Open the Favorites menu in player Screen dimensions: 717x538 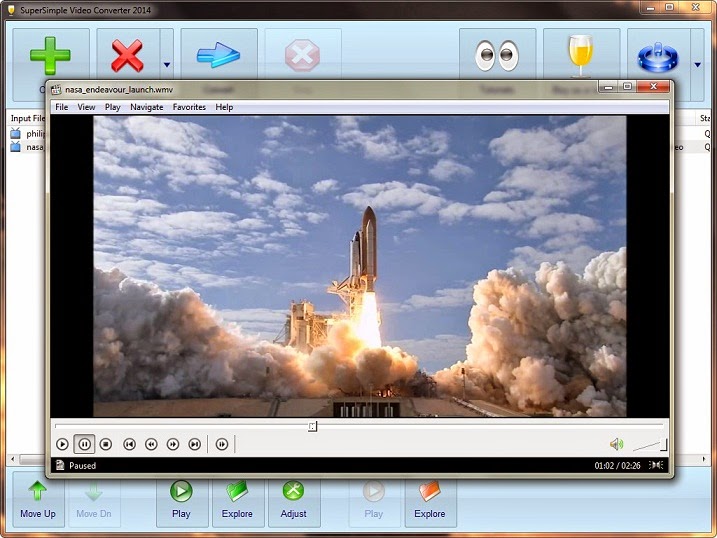click(x=189, y=107)
